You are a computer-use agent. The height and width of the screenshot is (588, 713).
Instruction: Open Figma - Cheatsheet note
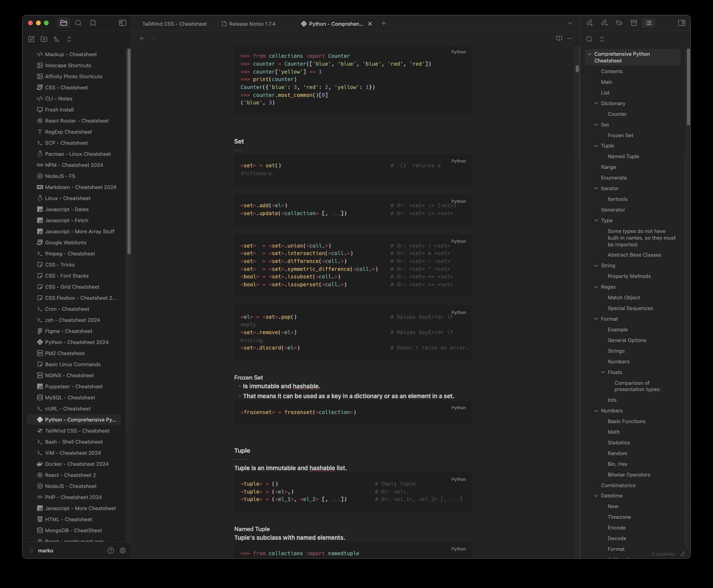pyautogui.click(x=74, y=331)
